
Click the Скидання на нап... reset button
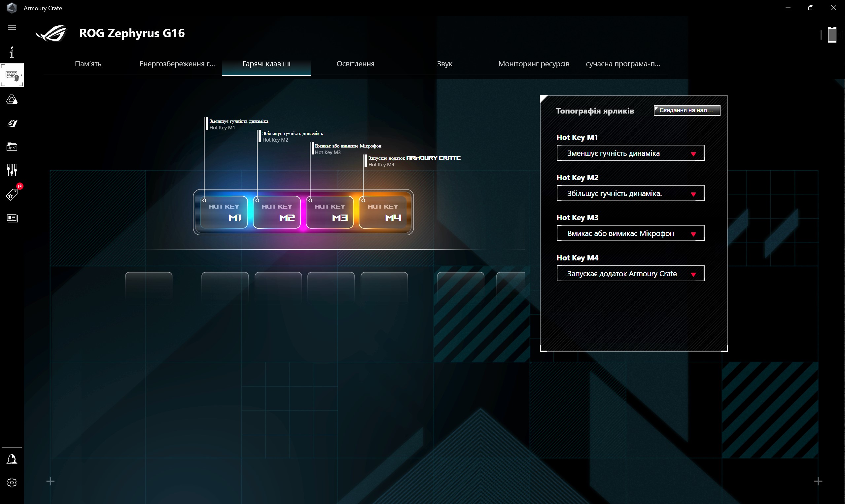(x=686, y=110)
